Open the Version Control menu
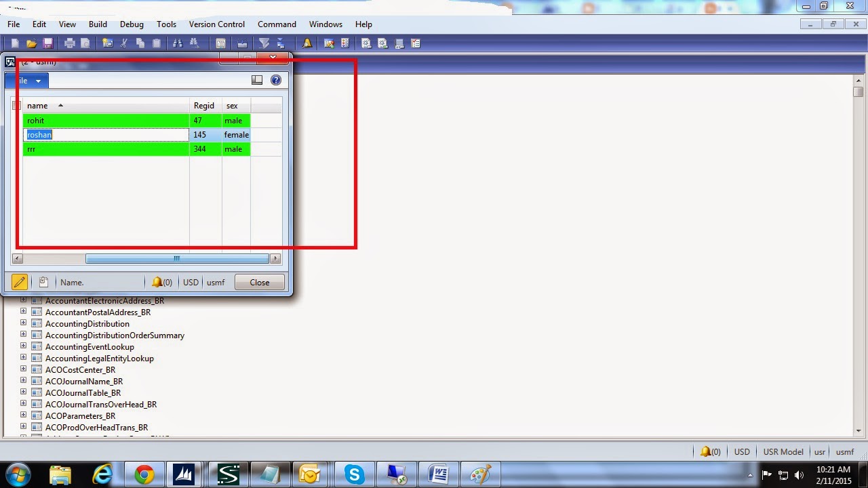The image size is (868, 488). click(x=216, y=24)
